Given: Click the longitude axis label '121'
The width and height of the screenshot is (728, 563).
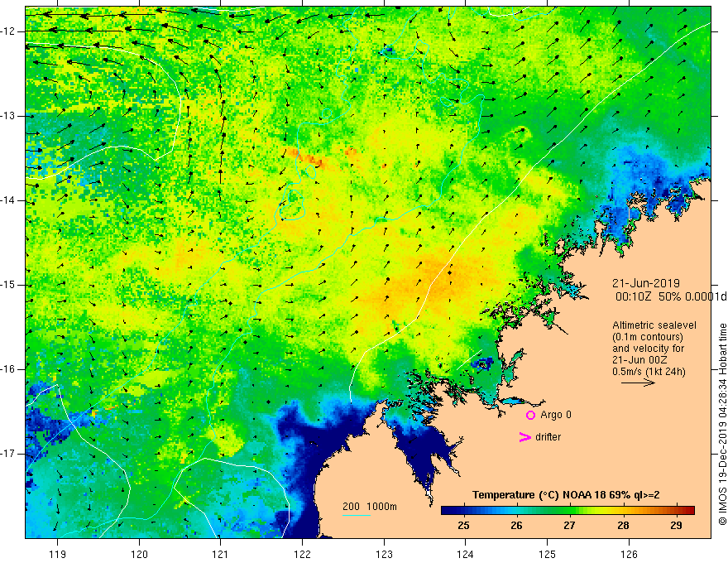Looking at the screenshot, I should point(220,554).
